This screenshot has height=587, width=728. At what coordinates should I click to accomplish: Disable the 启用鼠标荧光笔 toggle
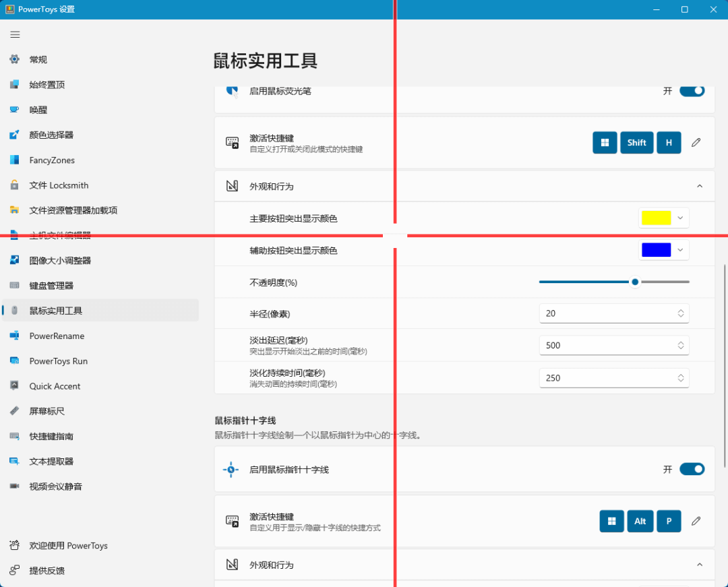coord(692,90)
